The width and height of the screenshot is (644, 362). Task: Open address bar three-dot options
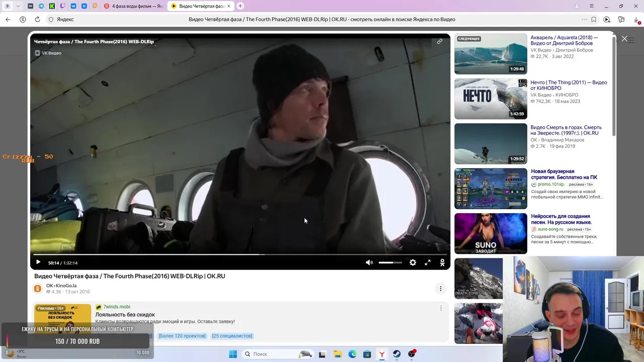584,20
